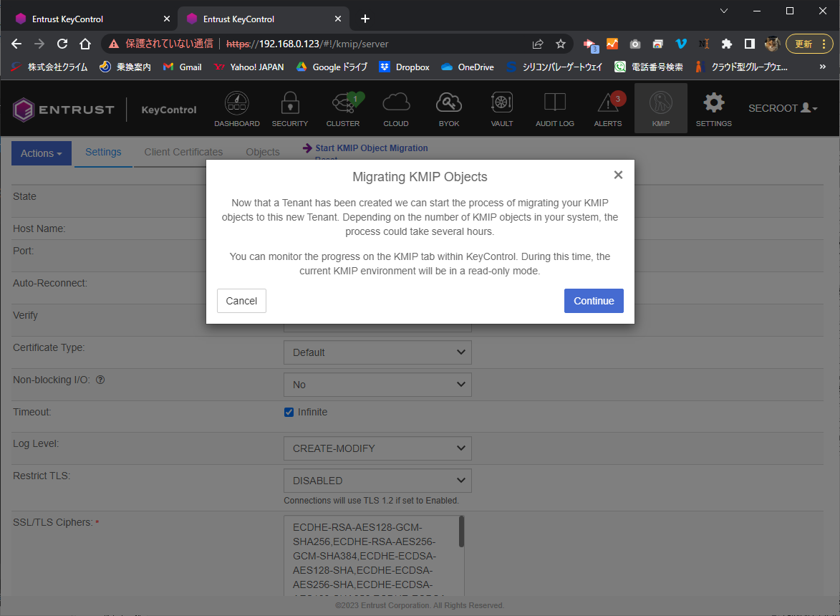Reload the current page
This screenshot has width=840, height=616.
pyautogui.click(x=62, y=44)
